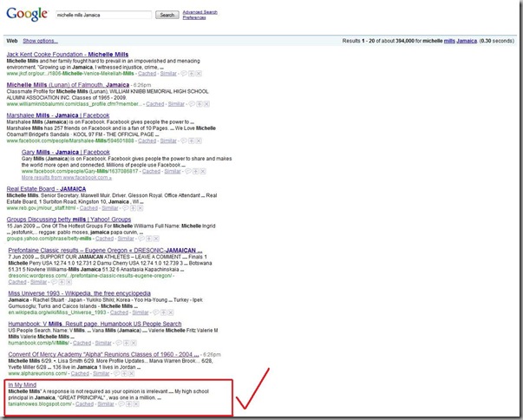This screenshot has width=523, height=420.
Task: Comment on the Marshalee Mills Facebook result
Action: (184, 141)
